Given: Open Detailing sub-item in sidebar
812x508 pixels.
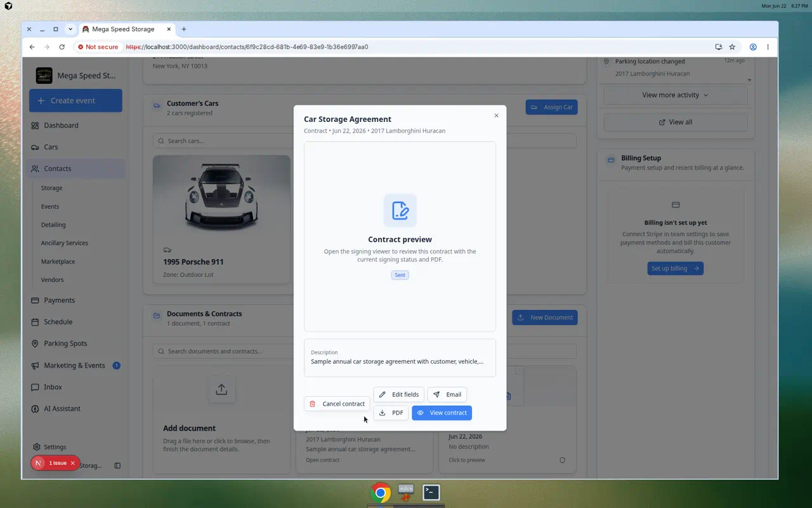Looking at the screenshot, I should pyautogui.click(x=53, y=225).
